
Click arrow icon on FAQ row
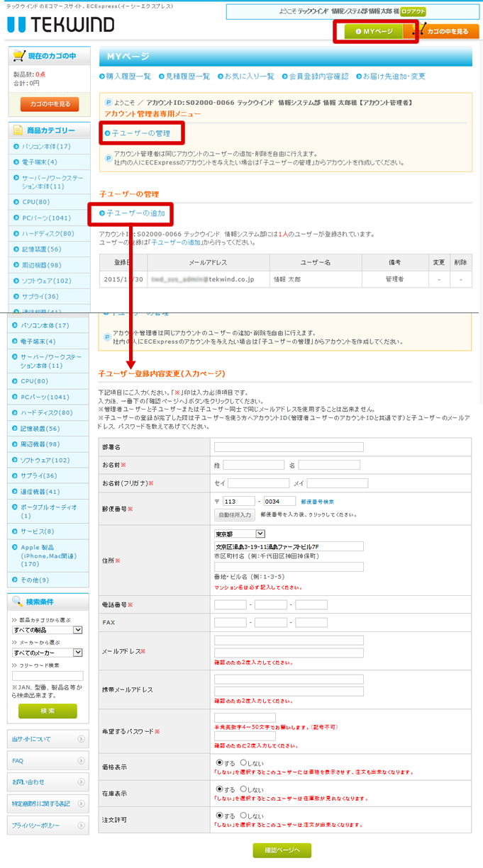click(x=82, y=760)
